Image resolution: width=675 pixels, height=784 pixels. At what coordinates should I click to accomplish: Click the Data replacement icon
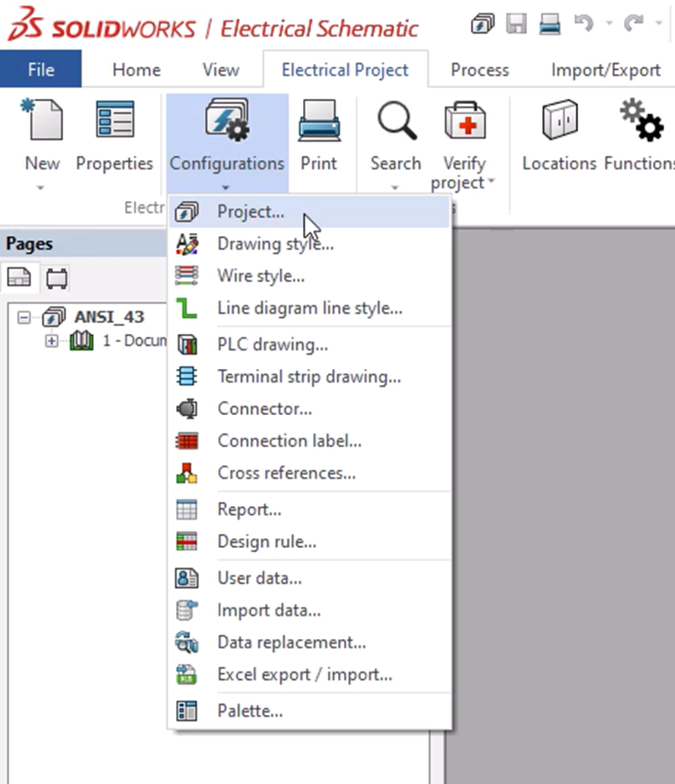pyautogui.click(x=187, y=642)
